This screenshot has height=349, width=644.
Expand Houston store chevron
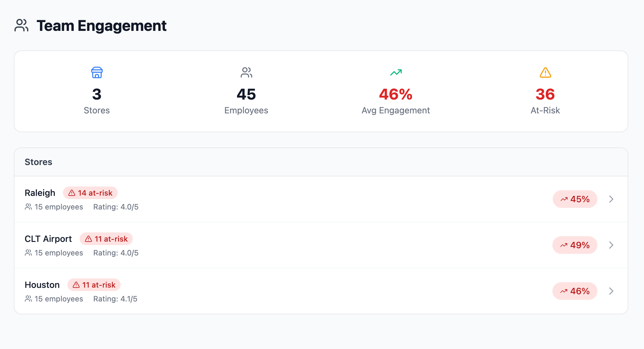tap(611, 291)
